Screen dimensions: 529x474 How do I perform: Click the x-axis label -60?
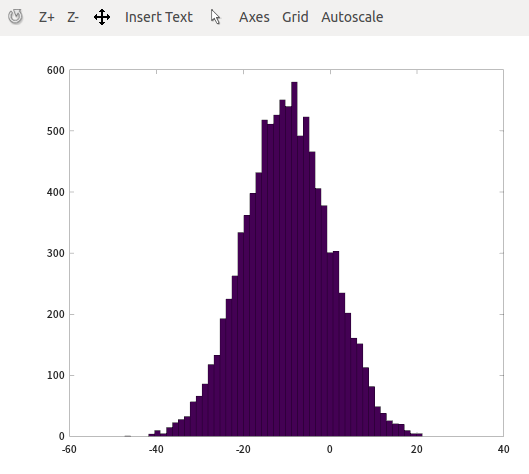(69, 449)
